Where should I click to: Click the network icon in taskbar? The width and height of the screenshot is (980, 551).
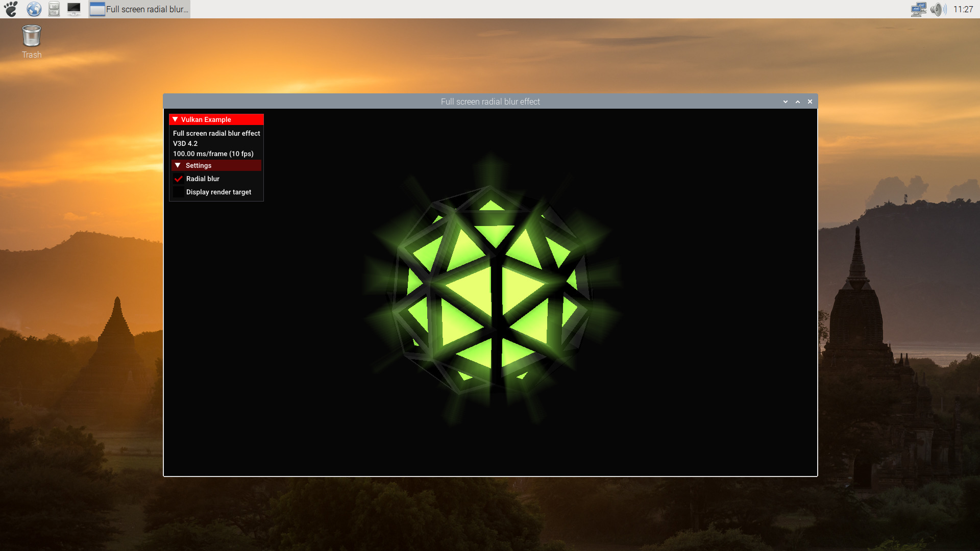(917, 9)
